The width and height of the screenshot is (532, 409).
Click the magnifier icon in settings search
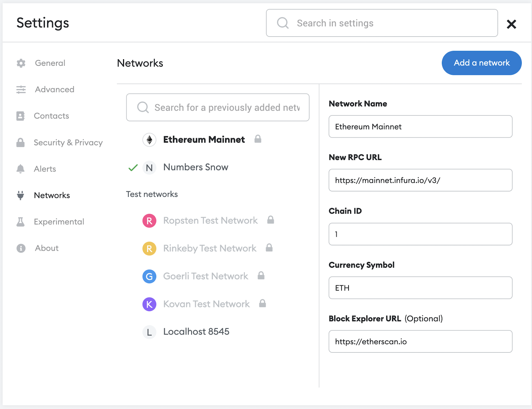pyautogui.click(x=283, y=23)
